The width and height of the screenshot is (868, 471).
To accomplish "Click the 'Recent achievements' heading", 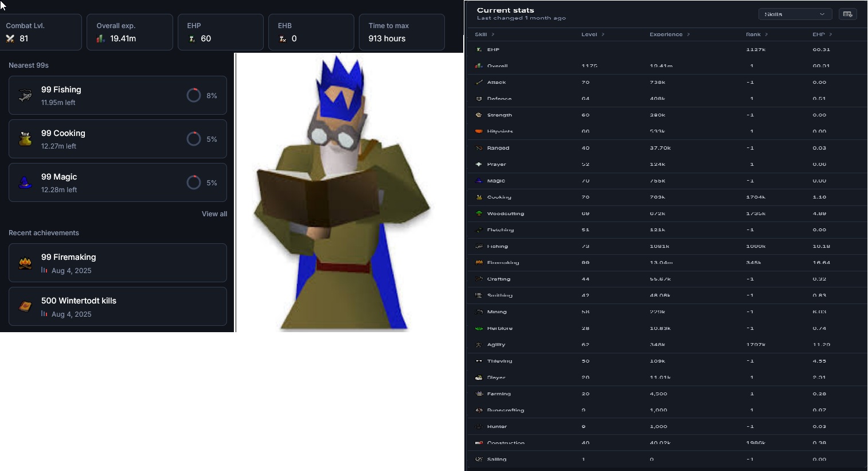I will pos(44,233).
